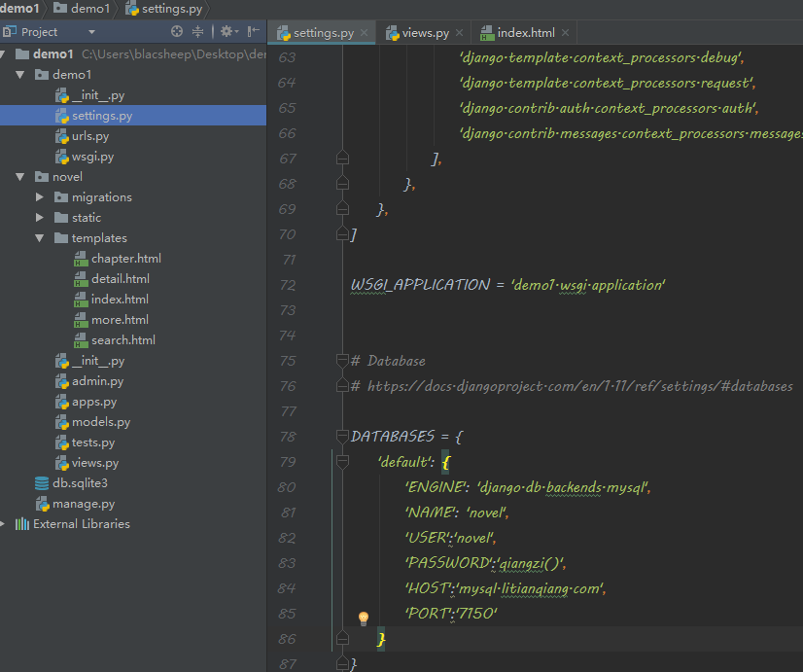Screen dimensions: 803x672
Task: Hide the Project tool window
Action: point(253,32)
